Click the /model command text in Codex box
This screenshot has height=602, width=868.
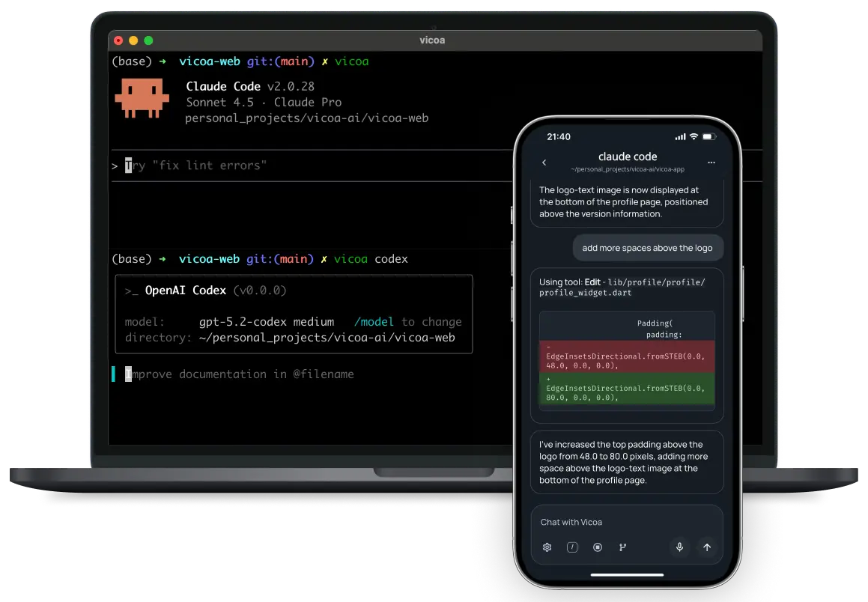(374, 322)
